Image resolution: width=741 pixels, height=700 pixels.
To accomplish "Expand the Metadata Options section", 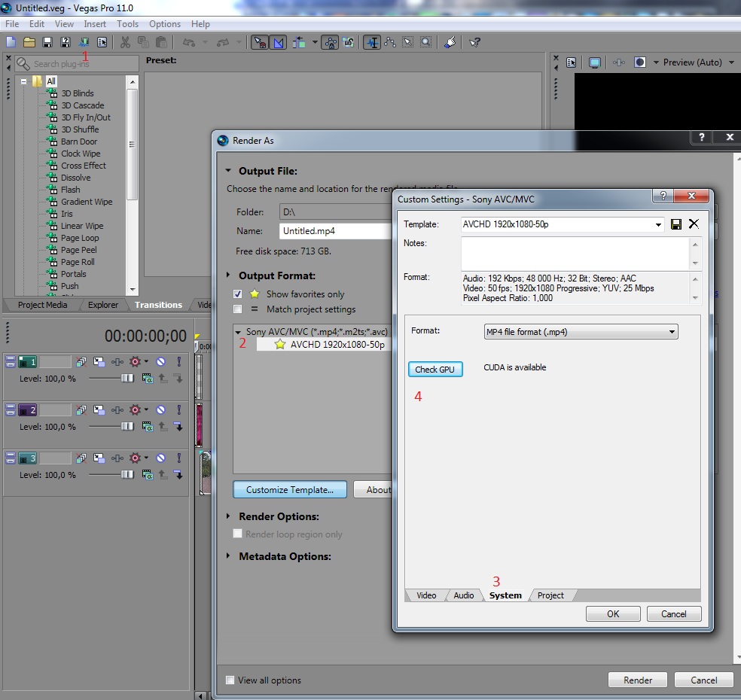I will click(228, 556).
